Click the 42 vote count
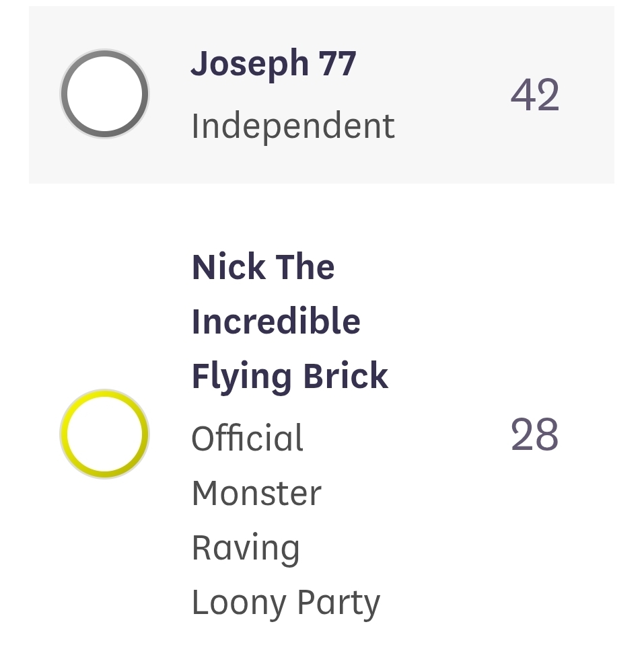The height and width of the screenshot is (651, 644). (535, 95)
